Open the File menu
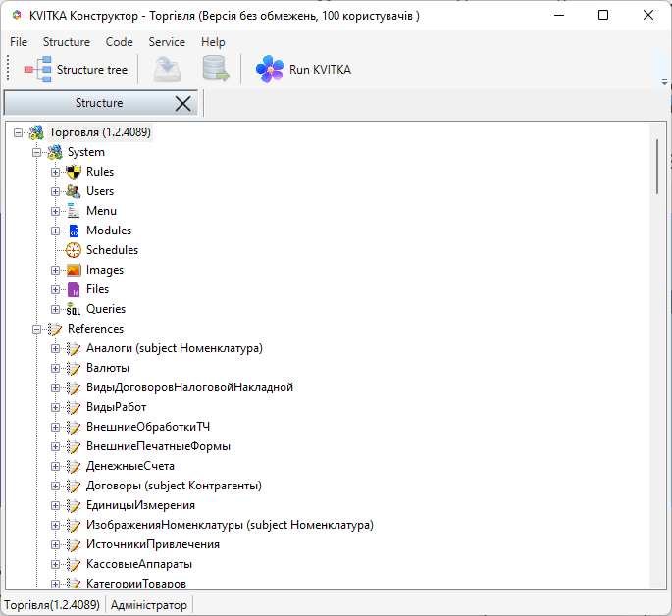Viewport: 672px width, 616px height. click(x=19, y=42)
